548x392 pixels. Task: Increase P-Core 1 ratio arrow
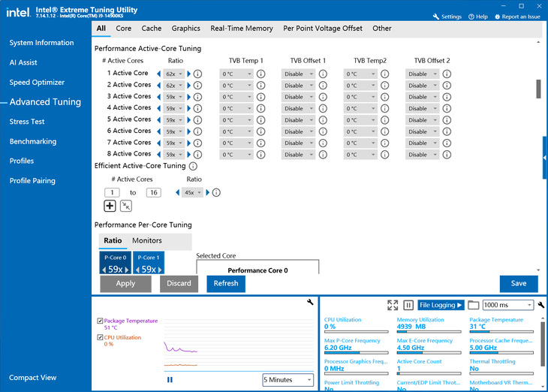[x=160, y=270]
